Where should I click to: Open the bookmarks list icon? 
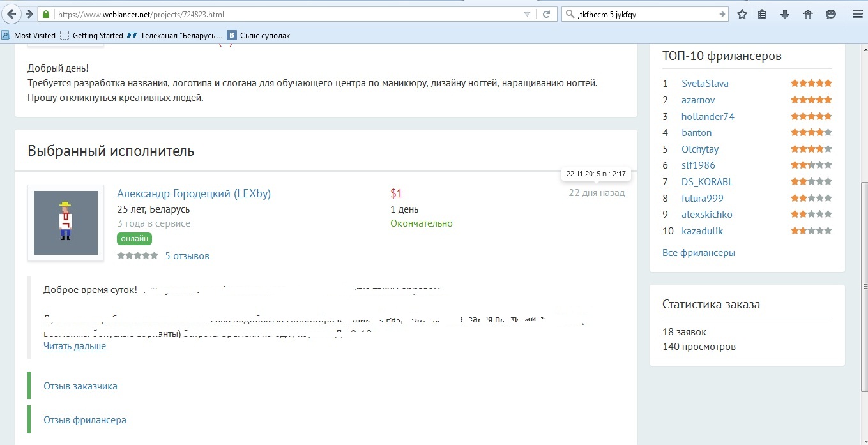[762, 14]
